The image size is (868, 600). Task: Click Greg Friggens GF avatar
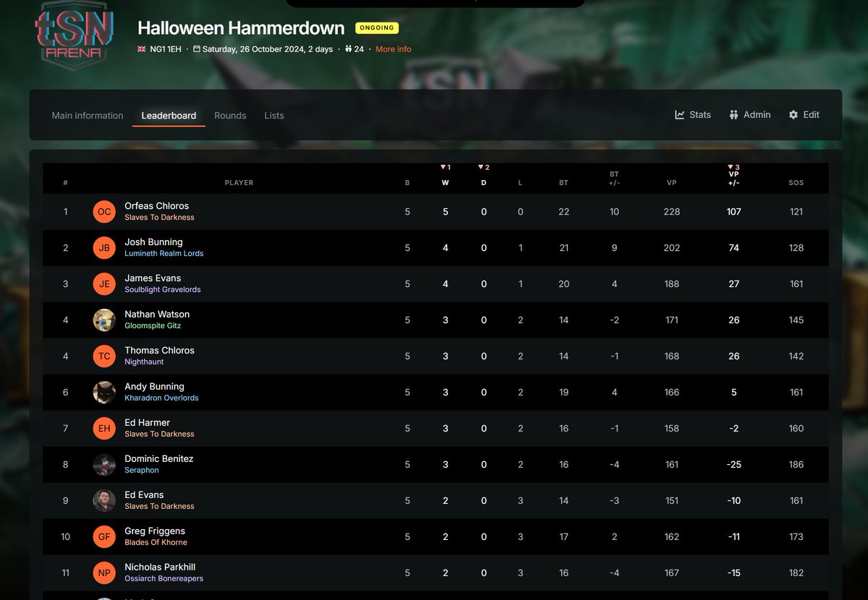(x=104, y=537)
